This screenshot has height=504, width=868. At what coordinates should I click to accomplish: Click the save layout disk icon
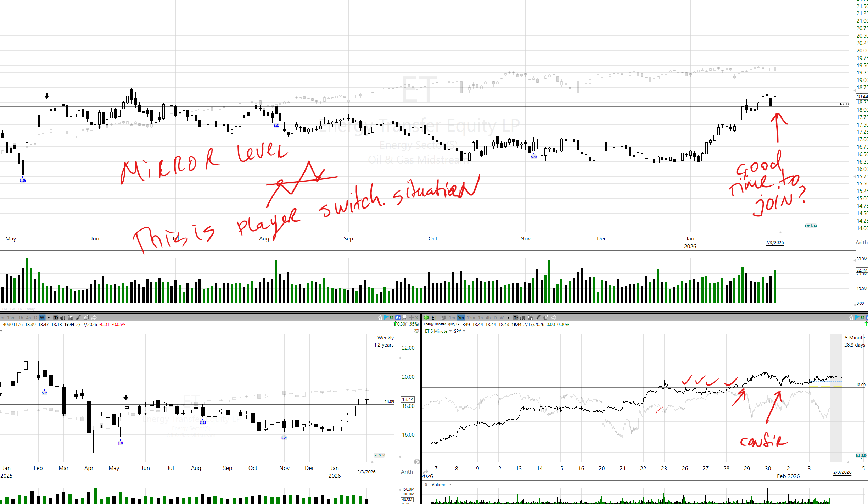(404, 317)
